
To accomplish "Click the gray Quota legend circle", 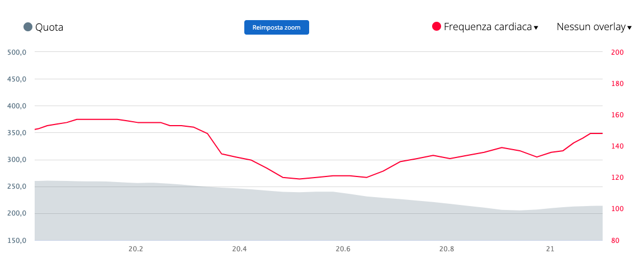I will [28, 27].
